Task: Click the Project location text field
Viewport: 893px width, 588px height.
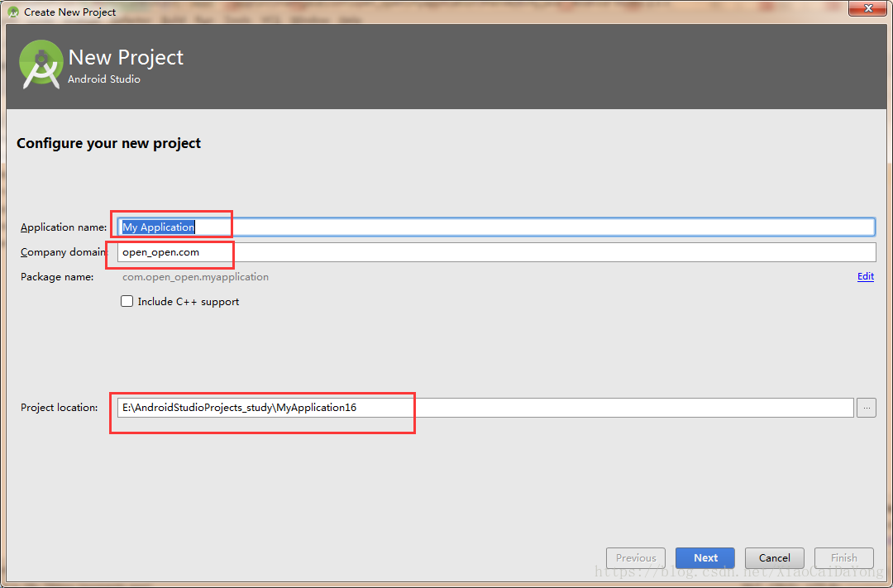Action: coord(486,408)
